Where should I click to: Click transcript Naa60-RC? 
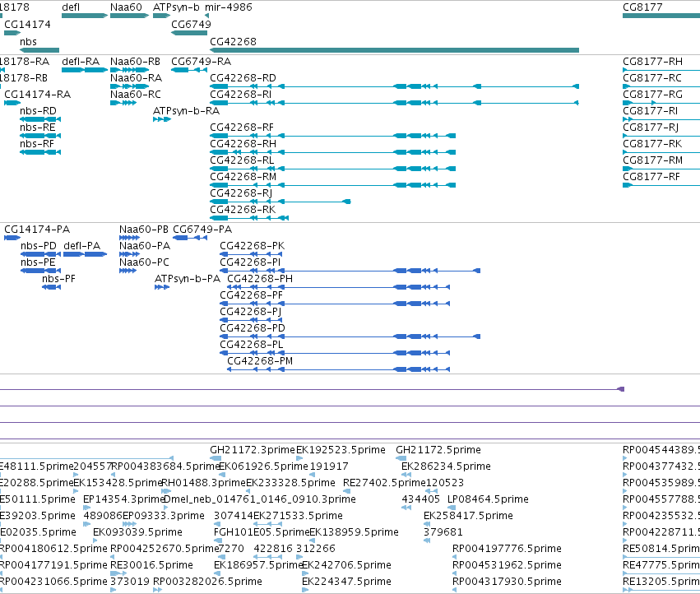(135, 95)
